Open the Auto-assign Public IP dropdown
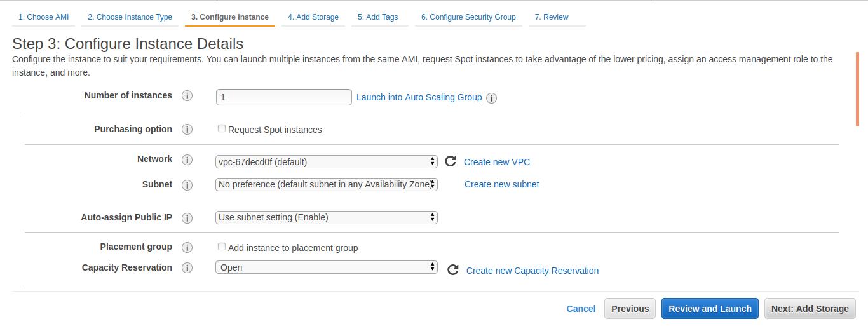Viewport: 868px width, 331px height. tap(327, 217)
